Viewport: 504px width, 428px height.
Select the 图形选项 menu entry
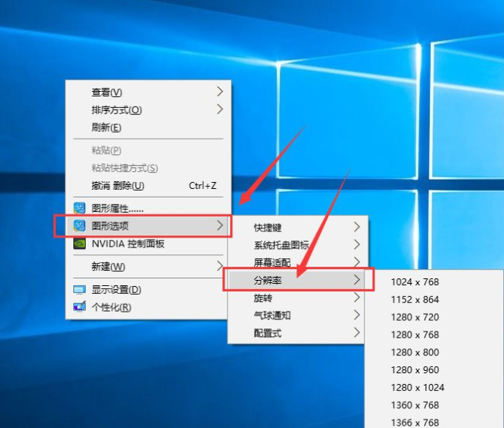[x=148, y=226]
